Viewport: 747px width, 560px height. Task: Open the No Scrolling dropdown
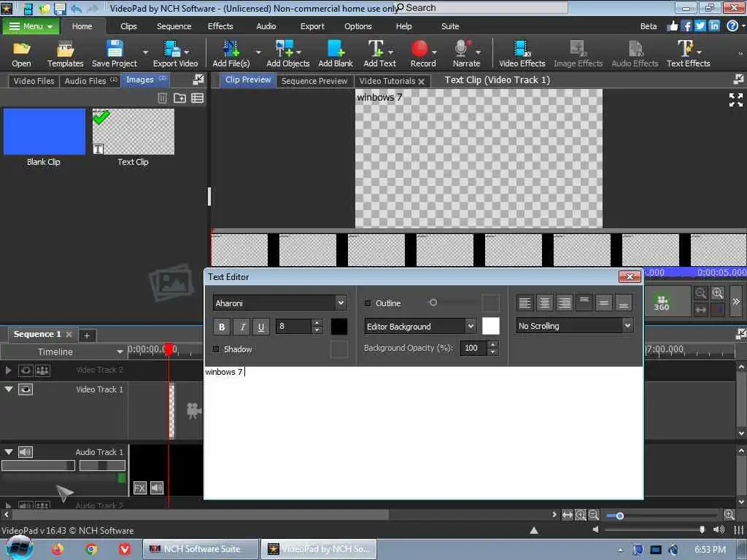(627, 326)
